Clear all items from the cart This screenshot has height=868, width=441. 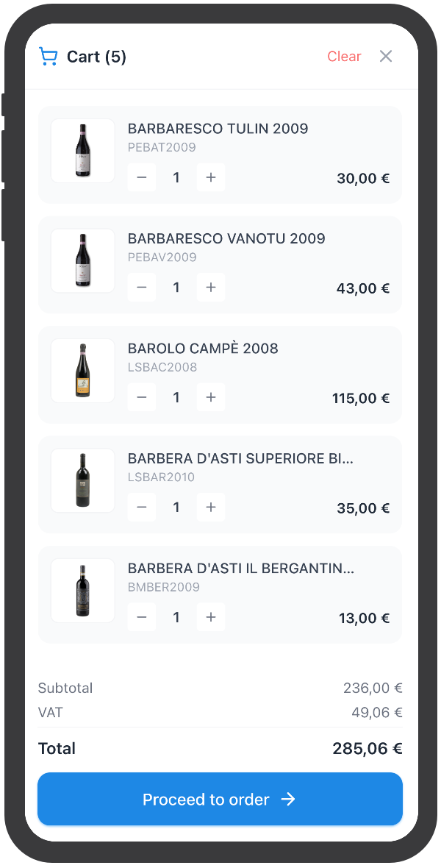click(x=344, y=57)
